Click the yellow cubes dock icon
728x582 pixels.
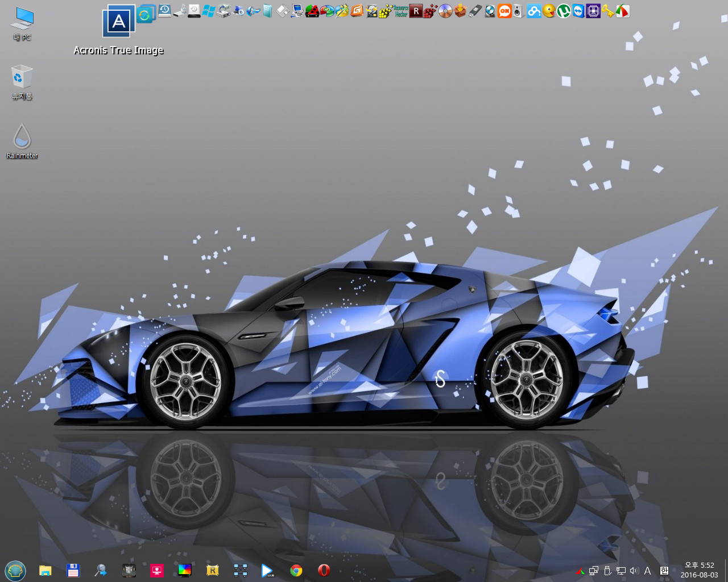[x=386, y=11]
